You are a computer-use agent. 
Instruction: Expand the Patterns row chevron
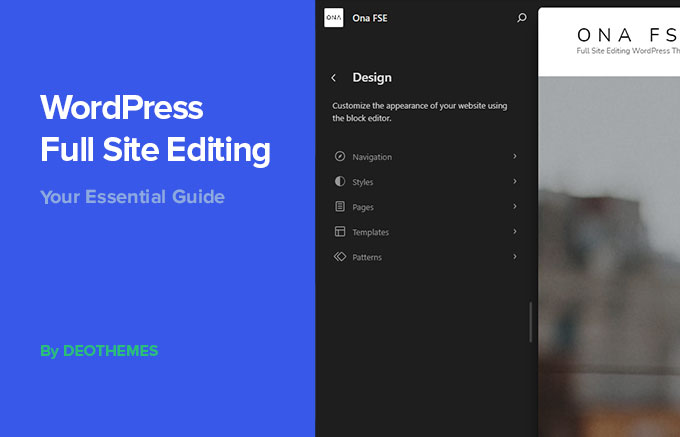(515, 257)
